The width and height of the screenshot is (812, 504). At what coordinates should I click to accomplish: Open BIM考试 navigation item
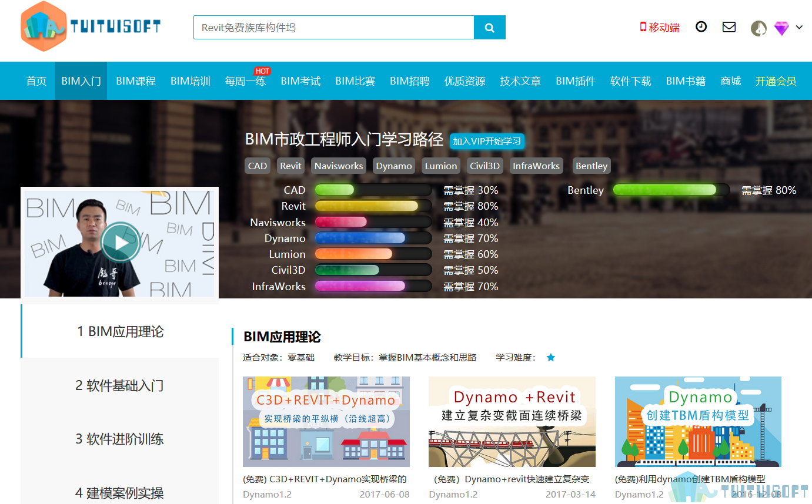[300, 81]
